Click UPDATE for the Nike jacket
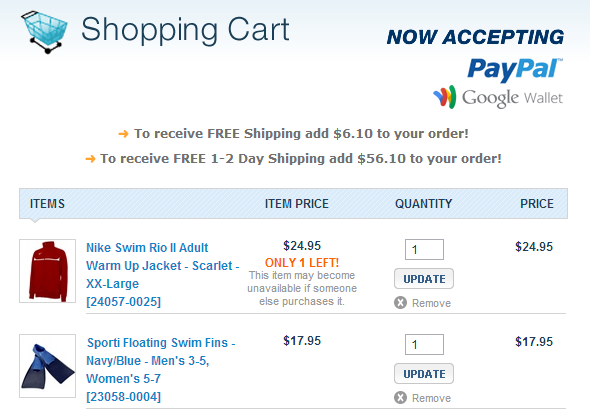This screenshot has width=590, height=416. 424,279
